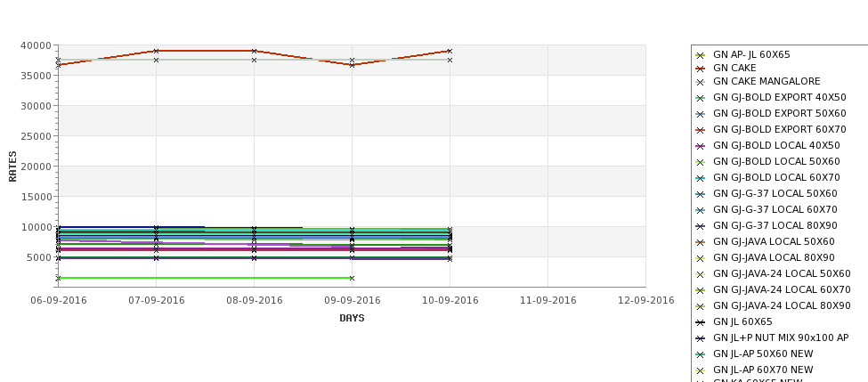The image size is (868, 382).
Task: Click the 40000 y-axis value
Action: click(37, 46)
